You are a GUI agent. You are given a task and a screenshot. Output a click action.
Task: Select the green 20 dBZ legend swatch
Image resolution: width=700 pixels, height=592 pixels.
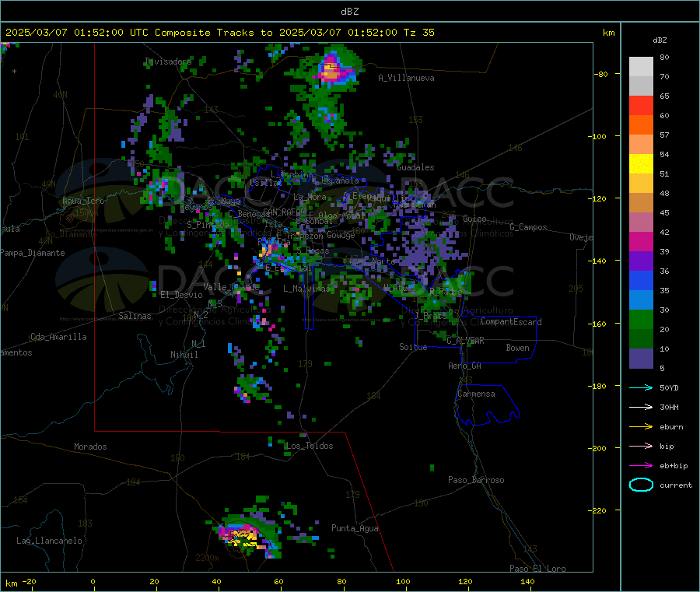641,319
